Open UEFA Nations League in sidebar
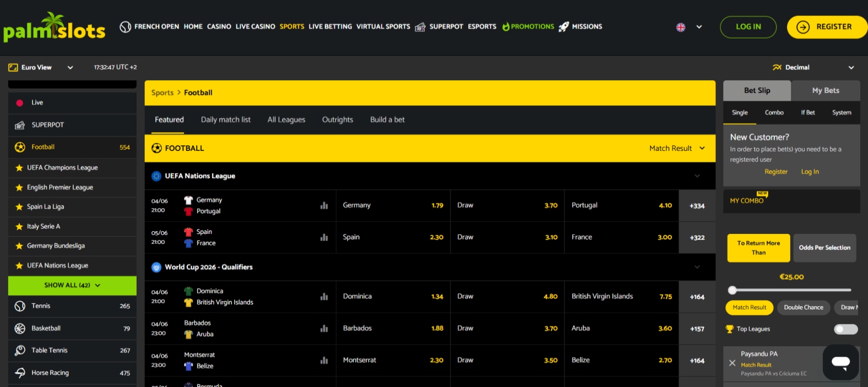Screen dimensions: 868x387 point(72,266)
